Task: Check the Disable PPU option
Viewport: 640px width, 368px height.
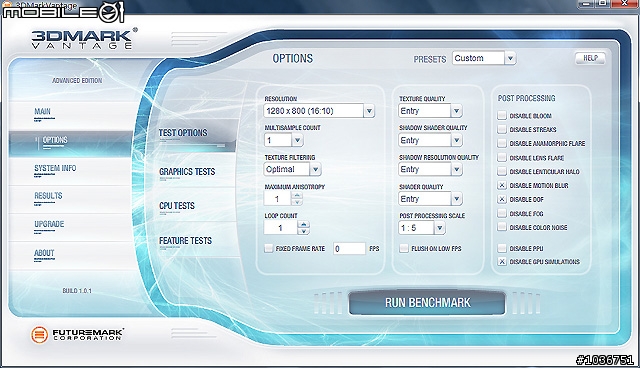Action: 502,248
